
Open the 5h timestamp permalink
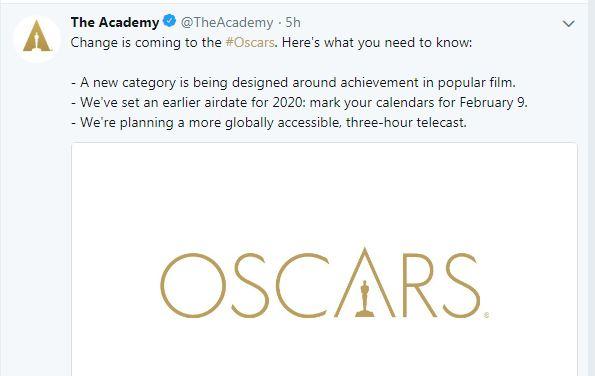pos(293,22)
